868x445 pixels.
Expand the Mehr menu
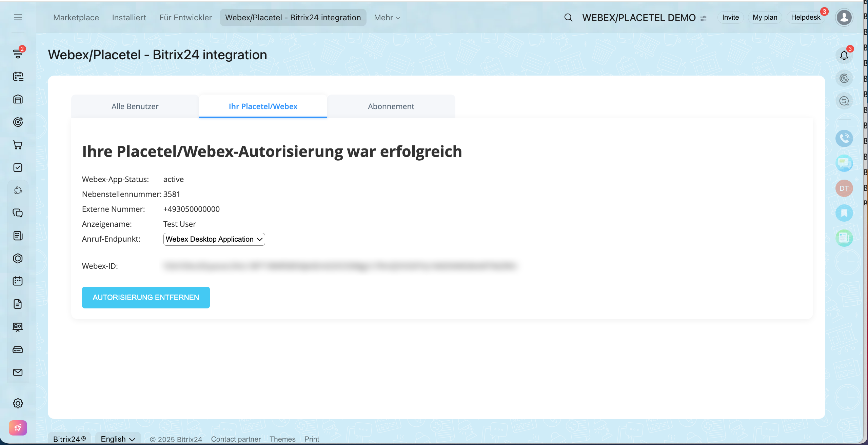click(x=387, y=18)
